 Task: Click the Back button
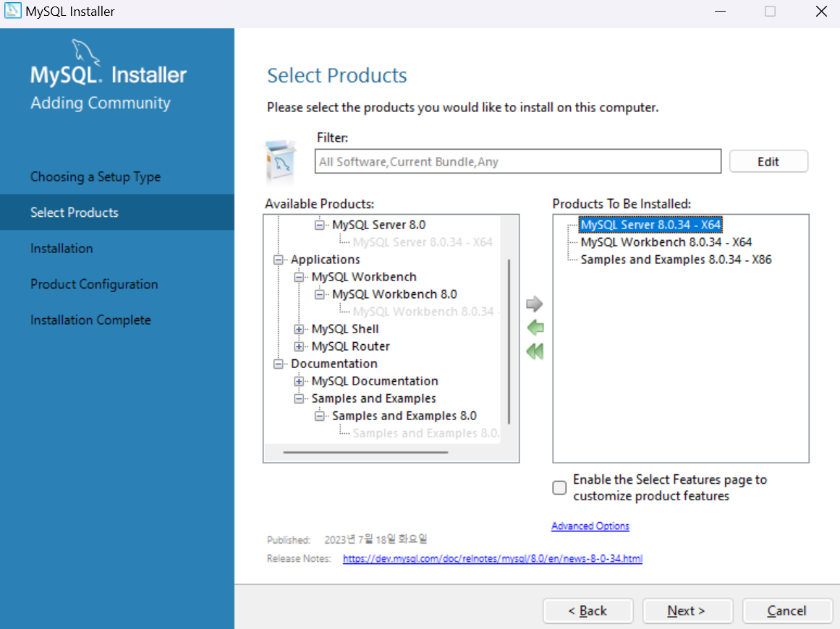click(587, 611)
